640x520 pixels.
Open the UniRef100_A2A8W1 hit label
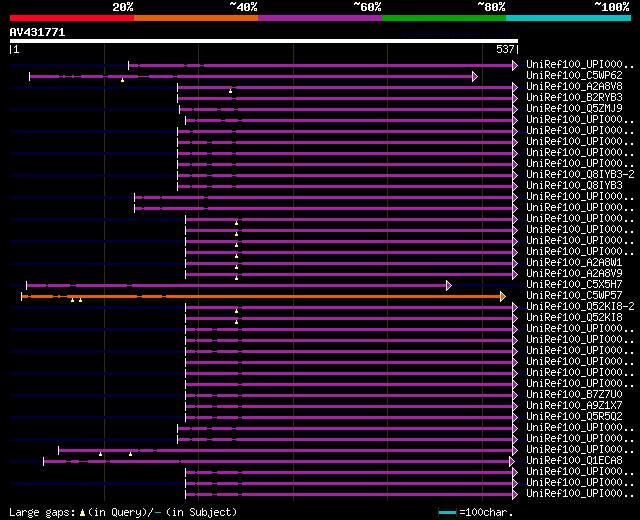574,262
